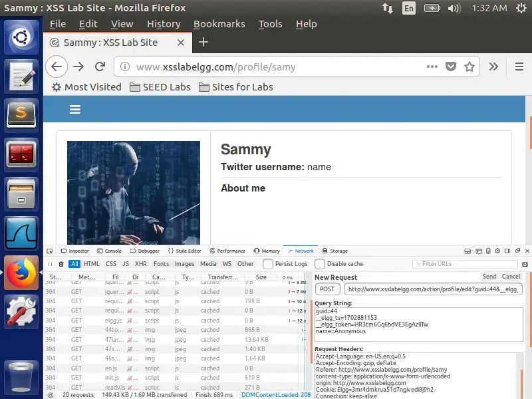The image size is (532, 399).
Task: Dock devtools to the side
Action: click(x=507, y=251)
